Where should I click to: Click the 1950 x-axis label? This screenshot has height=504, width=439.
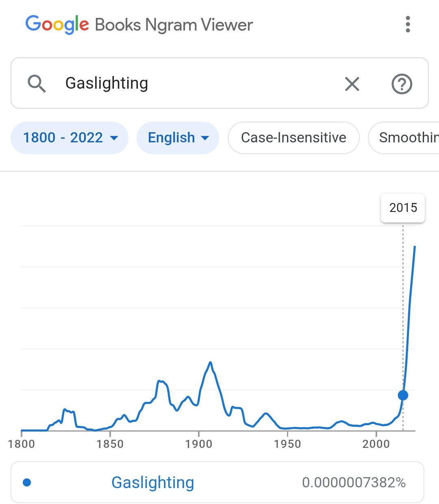[287, 444]
